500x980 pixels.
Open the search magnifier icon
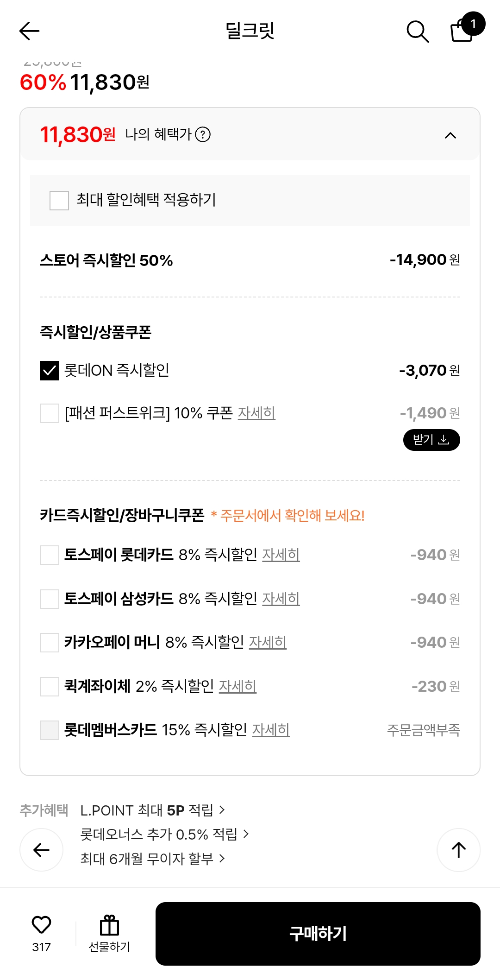coord(417,31)
